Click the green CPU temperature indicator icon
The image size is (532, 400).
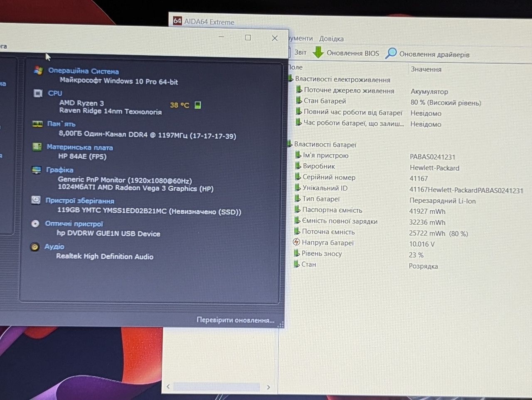pyautogui.click(x=198, y=105)
